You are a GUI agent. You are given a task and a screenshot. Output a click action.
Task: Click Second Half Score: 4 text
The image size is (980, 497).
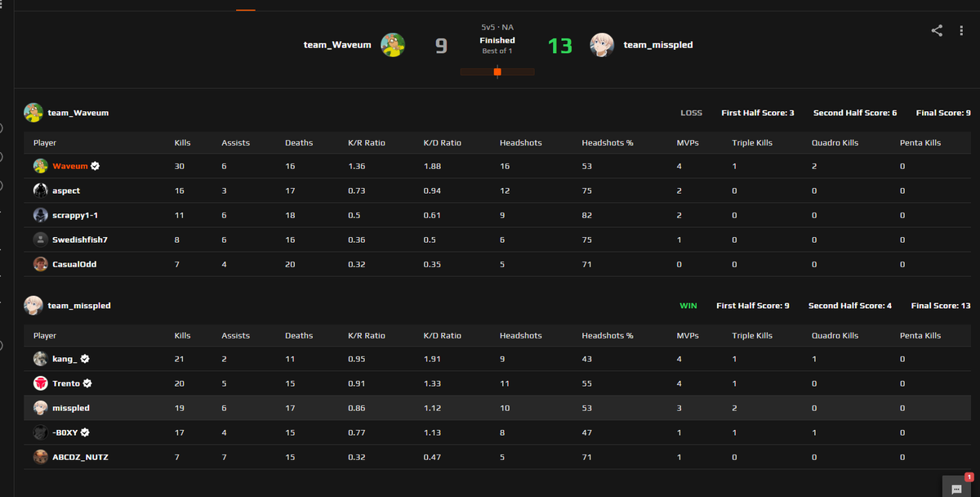click(850, 306)
